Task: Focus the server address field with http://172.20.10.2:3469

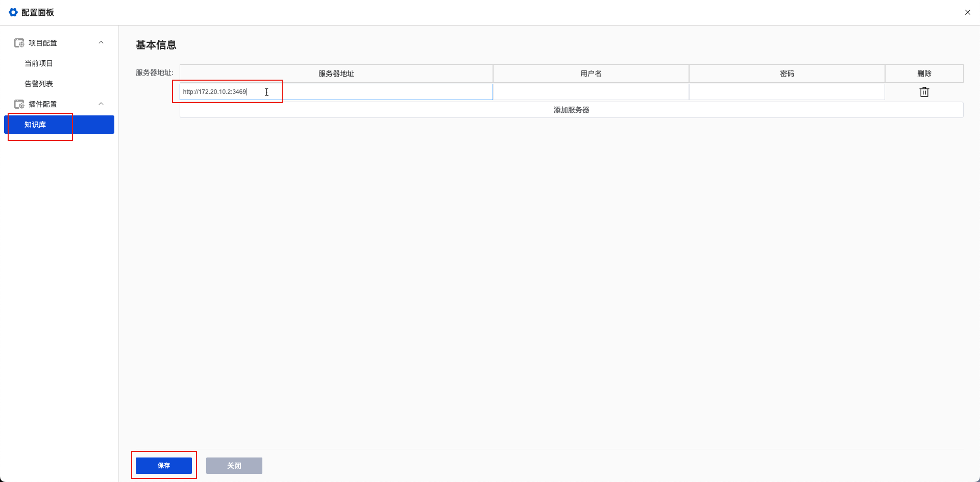Action: point(336,92)
